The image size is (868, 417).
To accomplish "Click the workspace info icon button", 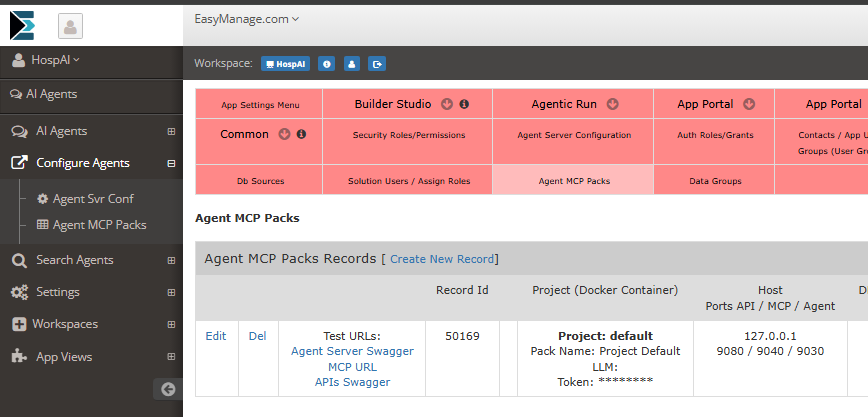I will pos(327,64).
